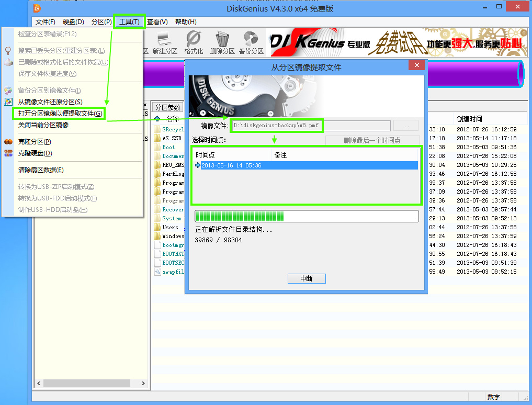Click the Documen folder icon
Viewport: 532px width, 405px height.
pyautogui.click(x=157, y=156)
